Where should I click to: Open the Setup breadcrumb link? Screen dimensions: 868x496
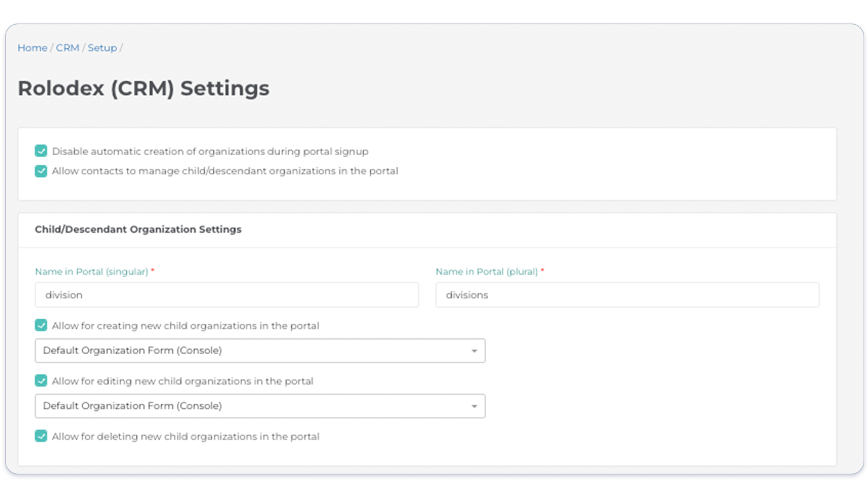tap(102, 48)
